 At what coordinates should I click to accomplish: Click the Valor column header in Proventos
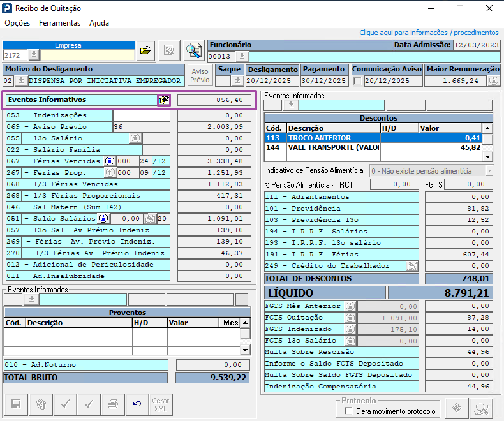tap(193, 323)
